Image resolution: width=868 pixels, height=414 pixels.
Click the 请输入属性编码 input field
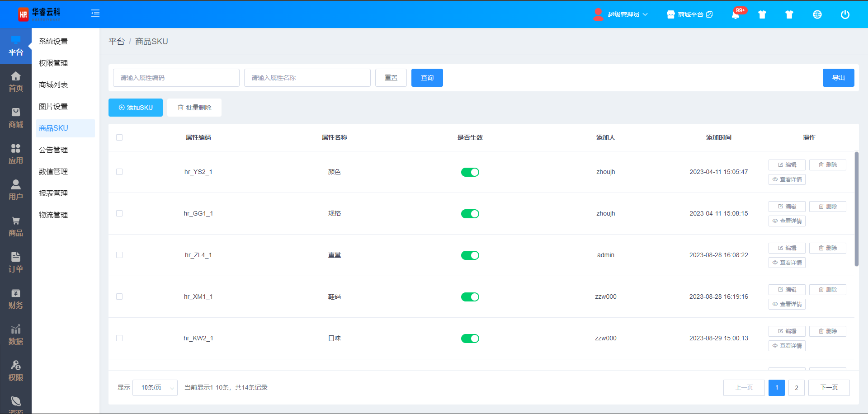[x=176, y=78]
